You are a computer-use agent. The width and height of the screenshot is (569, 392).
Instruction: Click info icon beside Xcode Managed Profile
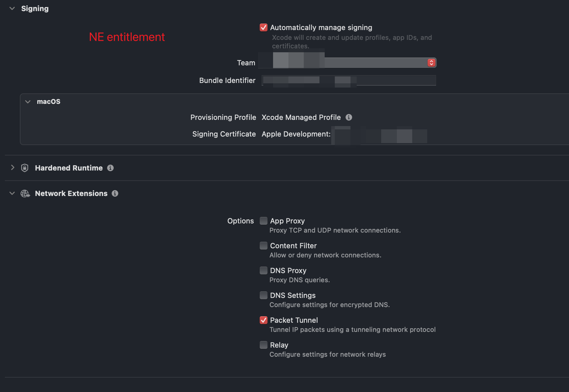pyautogui.click(x=349, y=117)
